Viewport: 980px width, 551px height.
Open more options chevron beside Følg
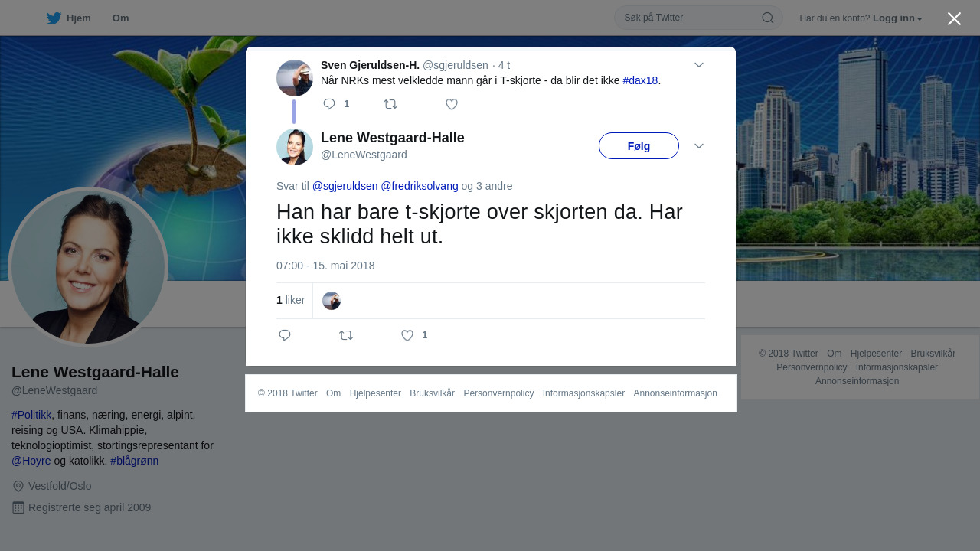(x=699, y=146)
